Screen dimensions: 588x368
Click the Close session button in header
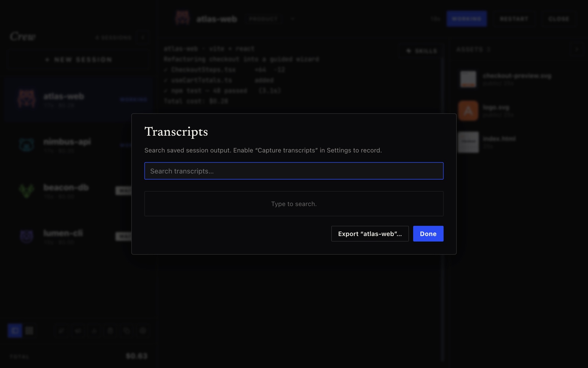coord(559,19)
